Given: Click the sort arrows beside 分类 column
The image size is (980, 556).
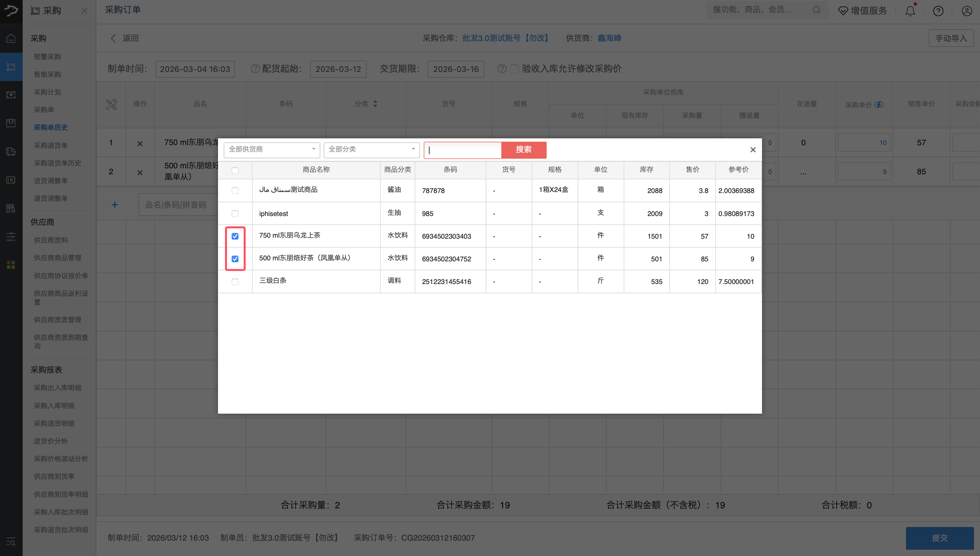Looking at the screenshot, I should click(375, 104).
